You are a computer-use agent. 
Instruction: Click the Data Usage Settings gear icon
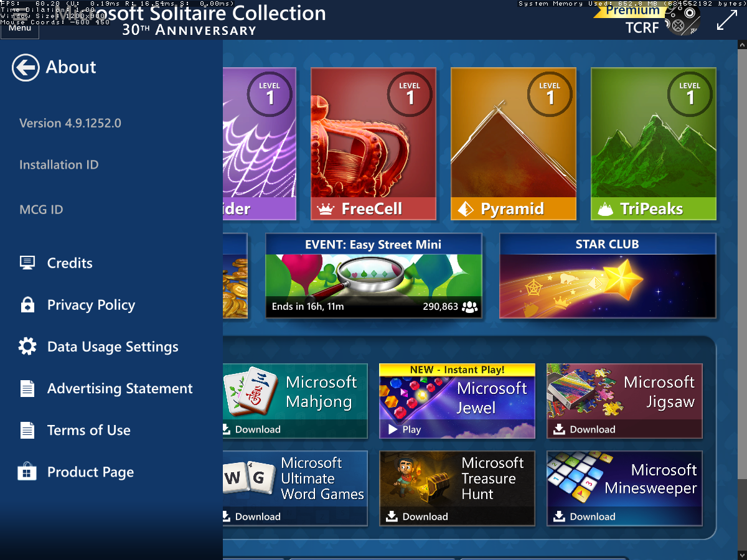[27, 347]
